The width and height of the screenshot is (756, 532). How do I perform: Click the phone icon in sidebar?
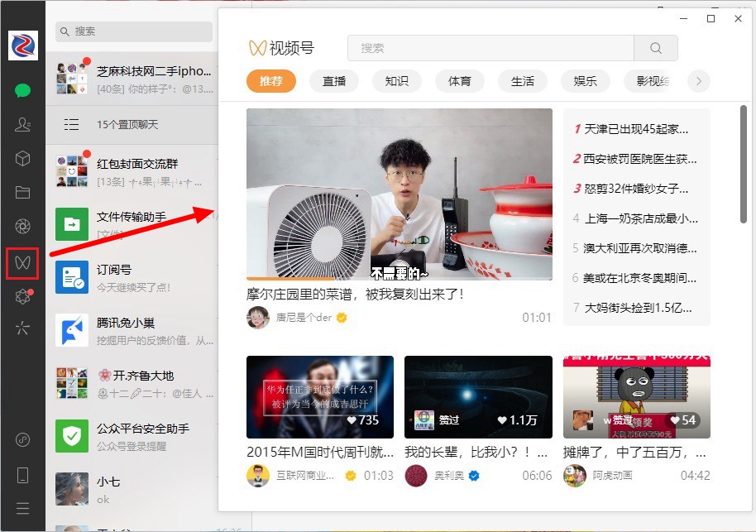point(22,474)
